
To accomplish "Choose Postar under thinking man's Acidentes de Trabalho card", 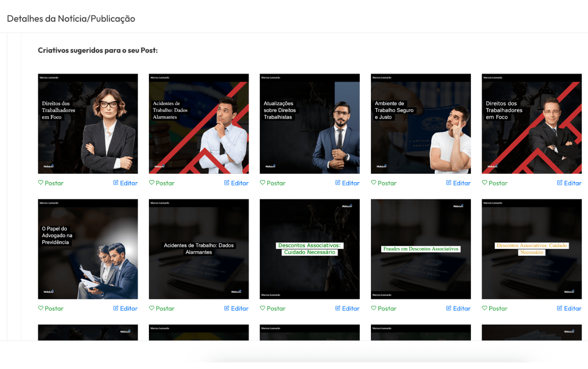I will pos(162,183).
